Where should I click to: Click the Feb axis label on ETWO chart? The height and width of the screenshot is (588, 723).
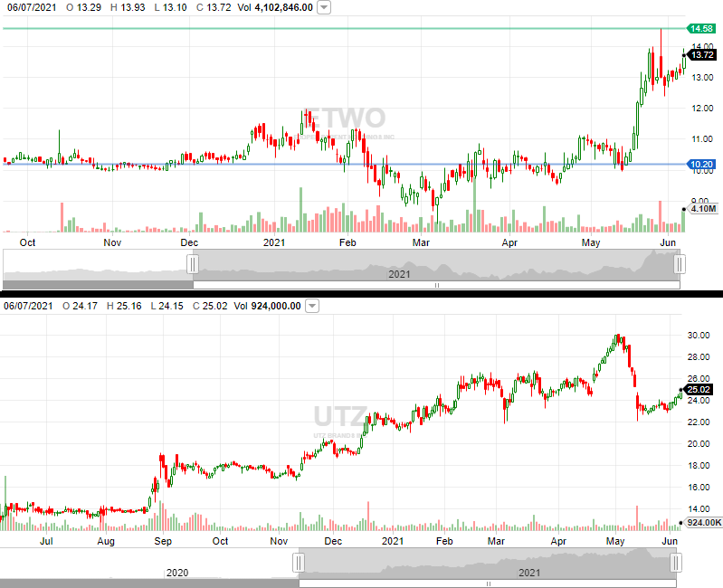pos(347,242)
